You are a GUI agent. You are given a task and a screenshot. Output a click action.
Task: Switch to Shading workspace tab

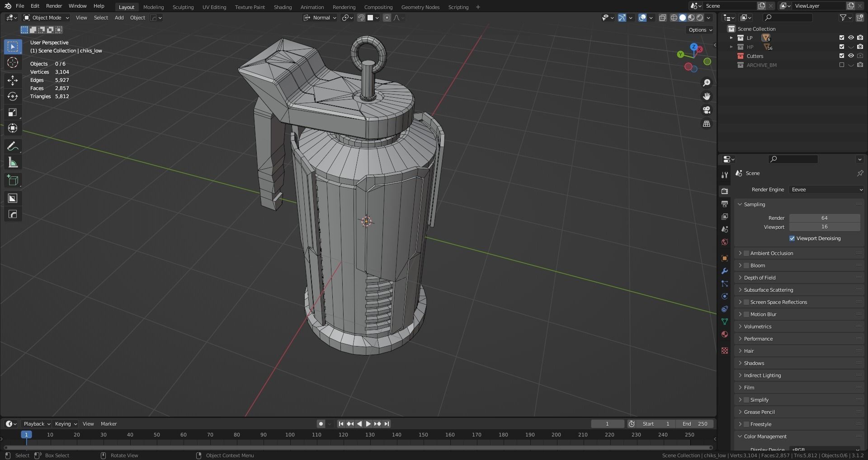(283, 7)
